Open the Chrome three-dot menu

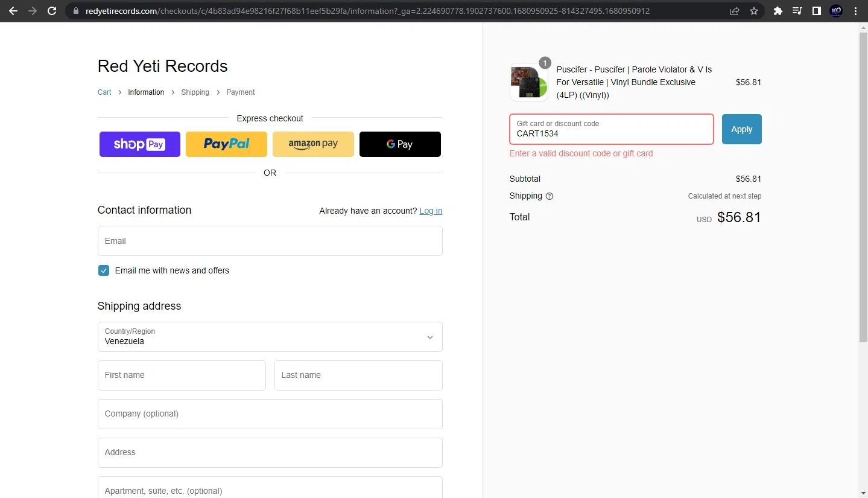click(x=855, y=11)
